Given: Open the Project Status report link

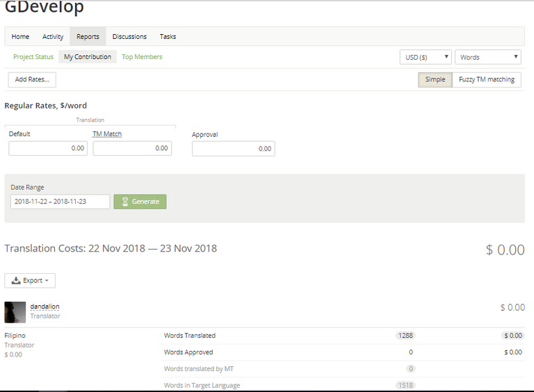Looking at the screenshot, I should tap(33, 57).
